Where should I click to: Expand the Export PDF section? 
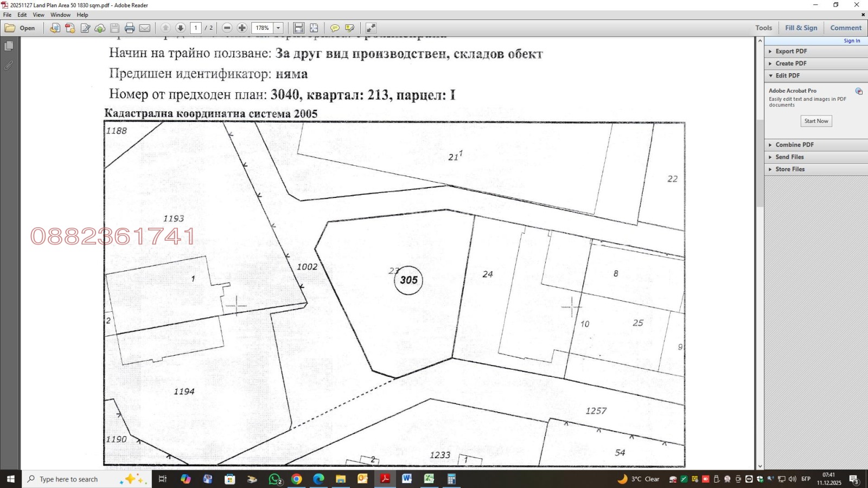pos(791,51)
